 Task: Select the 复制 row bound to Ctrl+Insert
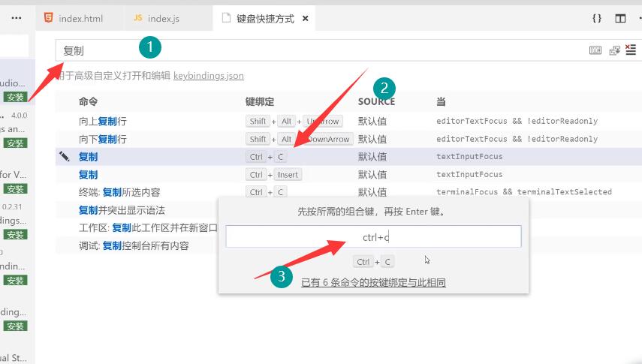pos(348,174)
